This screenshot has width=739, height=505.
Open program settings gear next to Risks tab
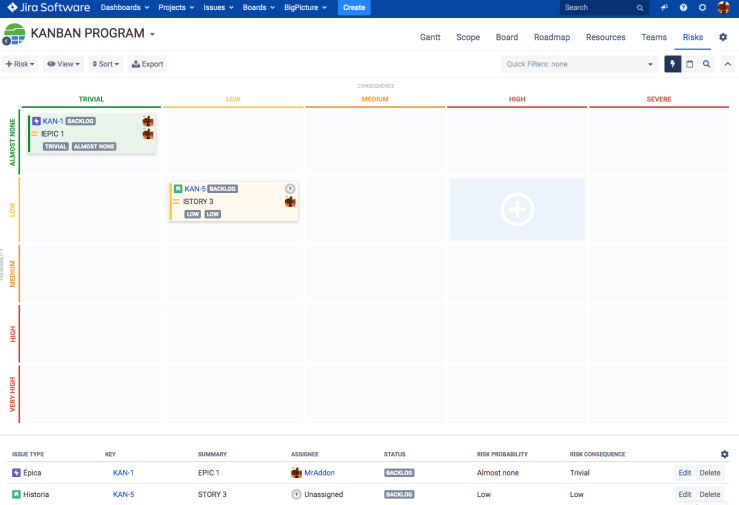(x=723, y=38)
